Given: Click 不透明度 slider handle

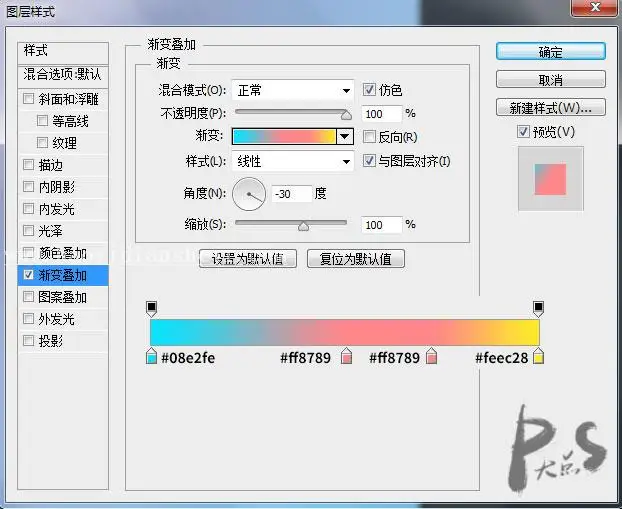Looking at the screenshot, I should point(346,115).
